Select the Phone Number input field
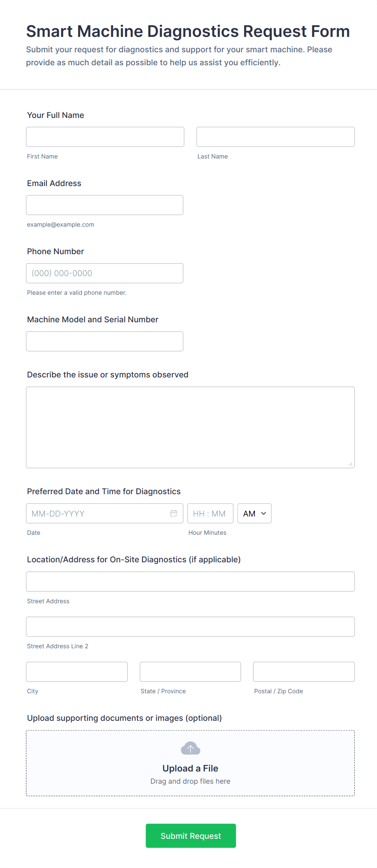The height and width of the screenshot is (868, 377). point(104,273)
